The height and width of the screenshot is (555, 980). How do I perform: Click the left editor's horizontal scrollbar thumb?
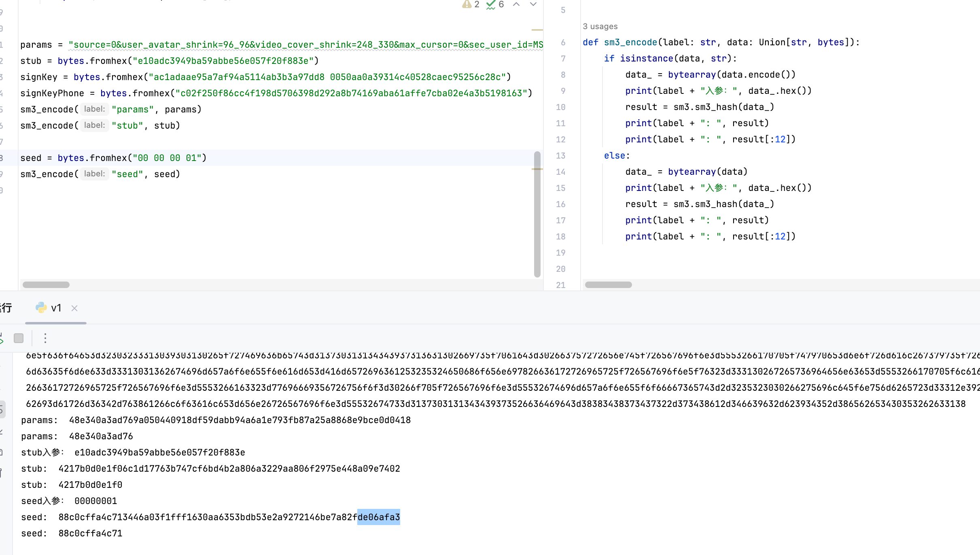pyautogui.click(x=46, y=285)
